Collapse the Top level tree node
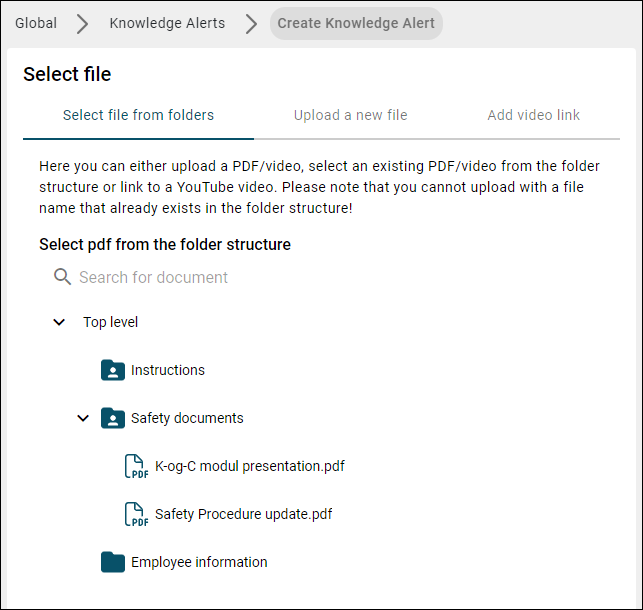Screen dimensions: 643x610 [59, 322]
